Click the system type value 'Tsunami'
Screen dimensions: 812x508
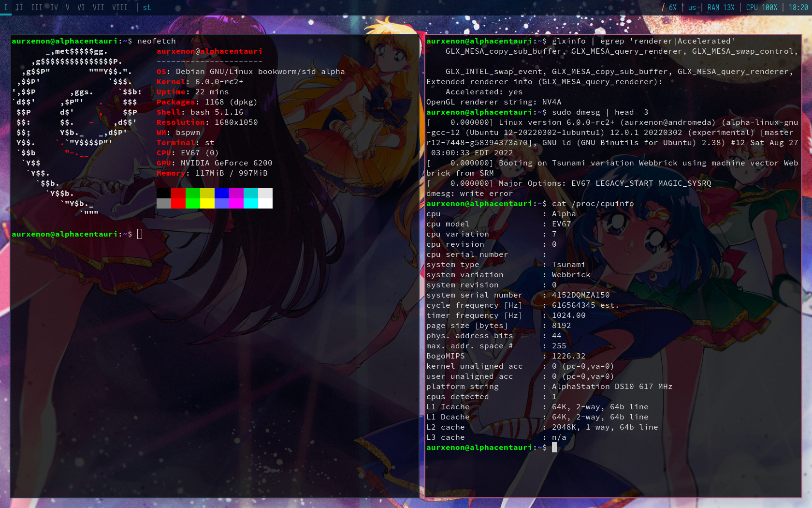tap(569, 265)
